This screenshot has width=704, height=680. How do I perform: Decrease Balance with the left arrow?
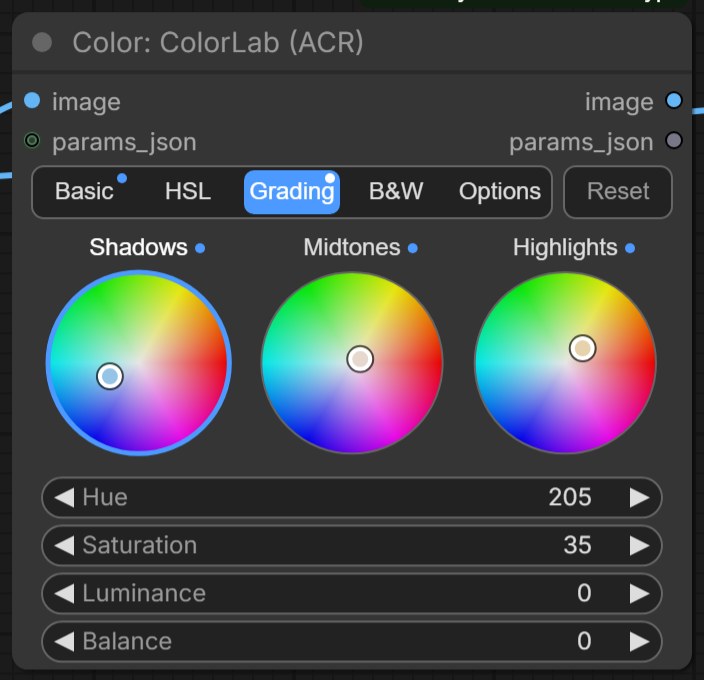tap(64, 641)
